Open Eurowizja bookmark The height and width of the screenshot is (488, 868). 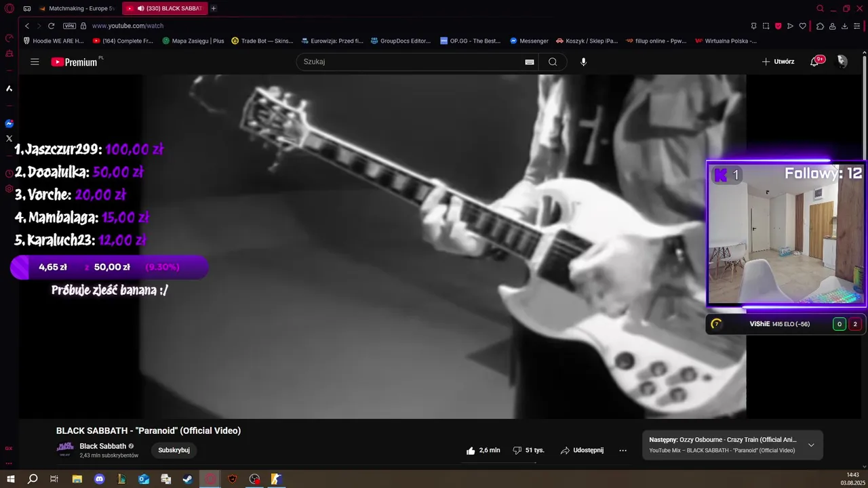pos(332,41)
